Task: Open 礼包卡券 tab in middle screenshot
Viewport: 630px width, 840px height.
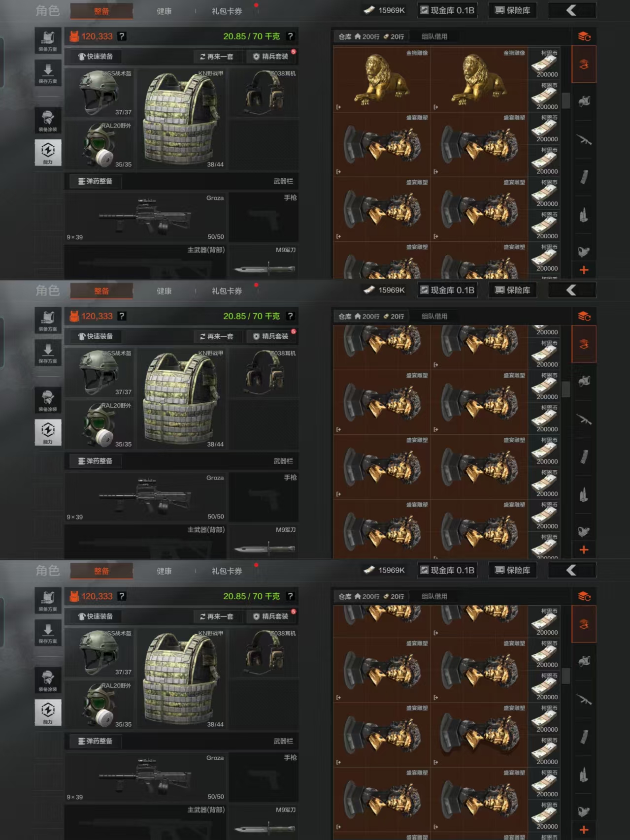Action: (x=227, y=291)
